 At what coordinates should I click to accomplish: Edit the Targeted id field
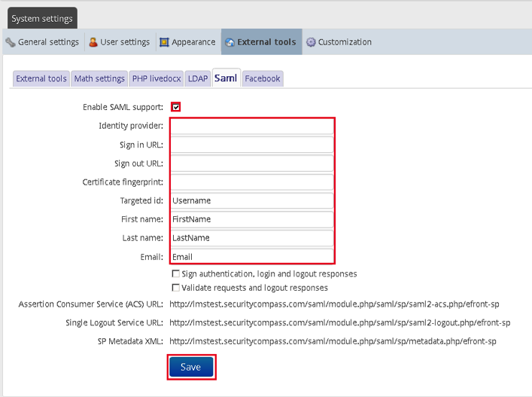tap(252, 201)
